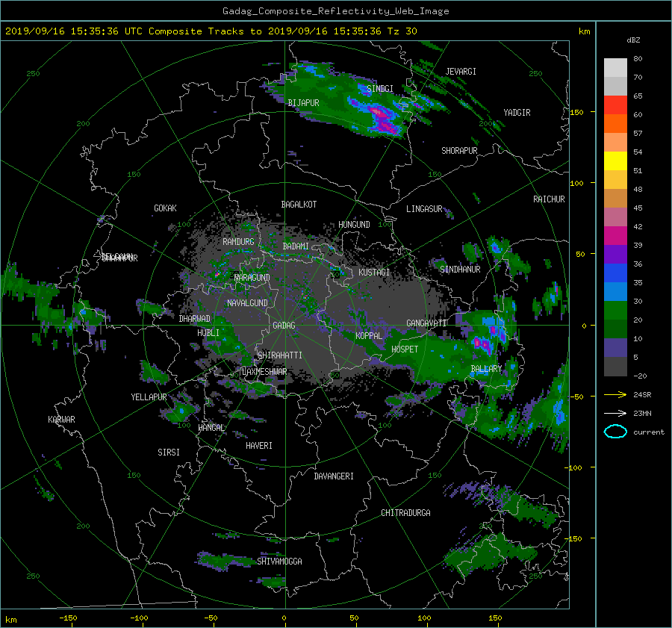672x628 pixels.
Task: Click the NAVALGUND city label
Action: click(247, 303)
